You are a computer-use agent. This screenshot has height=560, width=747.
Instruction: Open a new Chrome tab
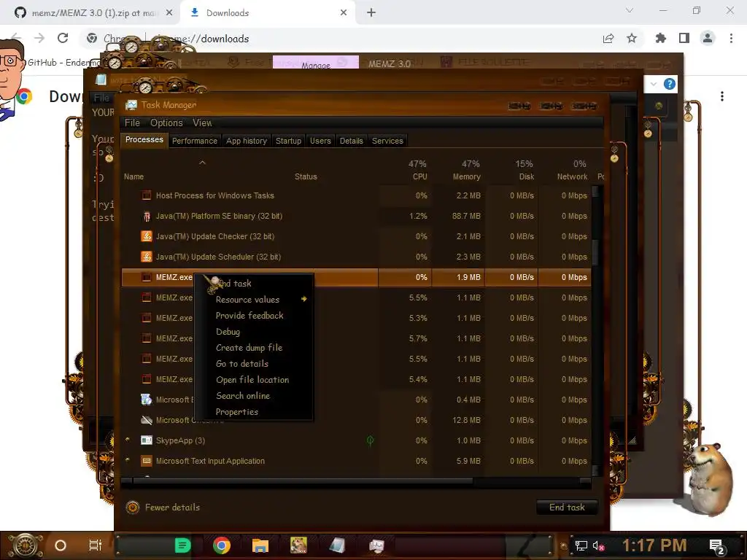coord(371,13)
